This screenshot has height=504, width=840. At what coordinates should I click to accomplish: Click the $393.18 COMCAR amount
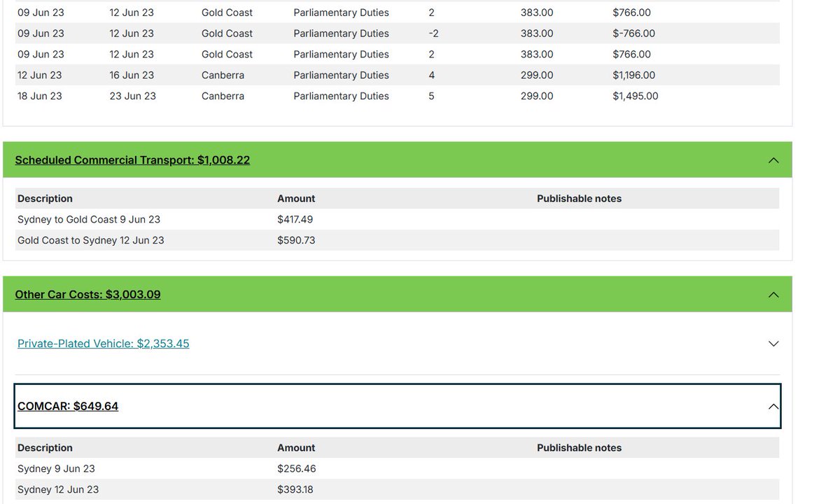(295, 489)
